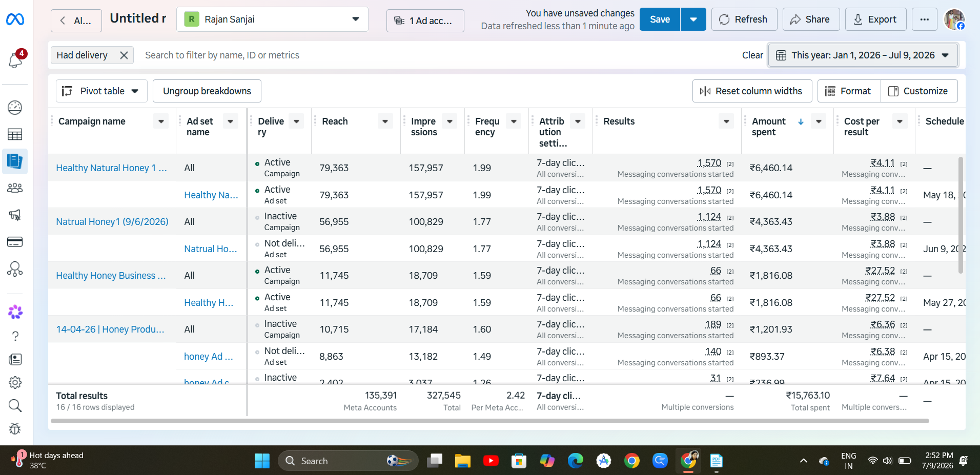Open the connected nodes Events Manager icon
980x475 pixels.
pos(15,269)
